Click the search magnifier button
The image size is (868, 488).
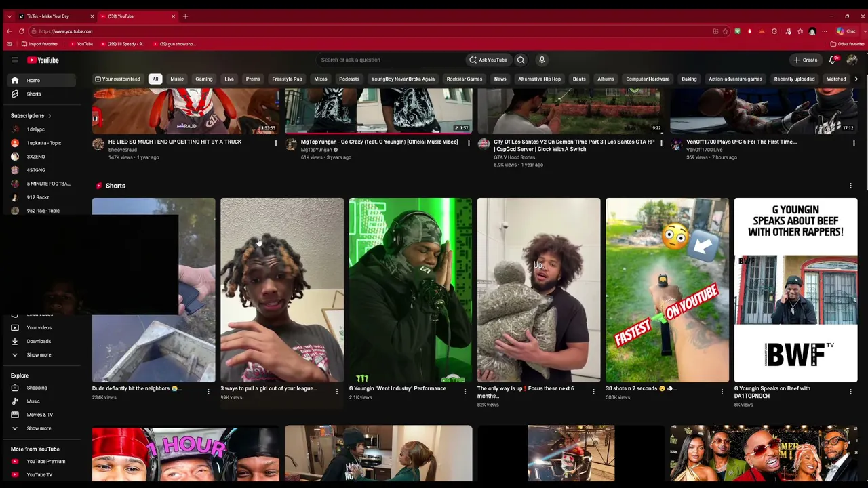[x=521, y=60]
